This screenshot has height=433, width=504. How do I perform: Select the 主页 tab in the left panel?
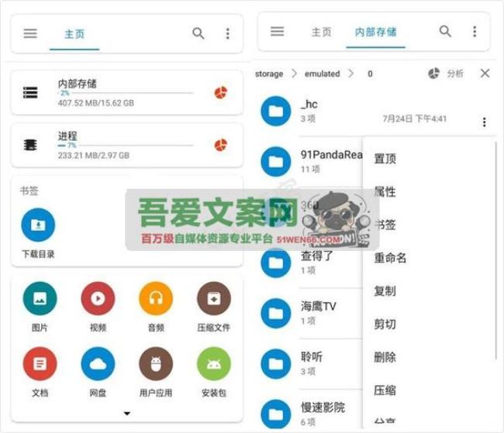[74, 34]
